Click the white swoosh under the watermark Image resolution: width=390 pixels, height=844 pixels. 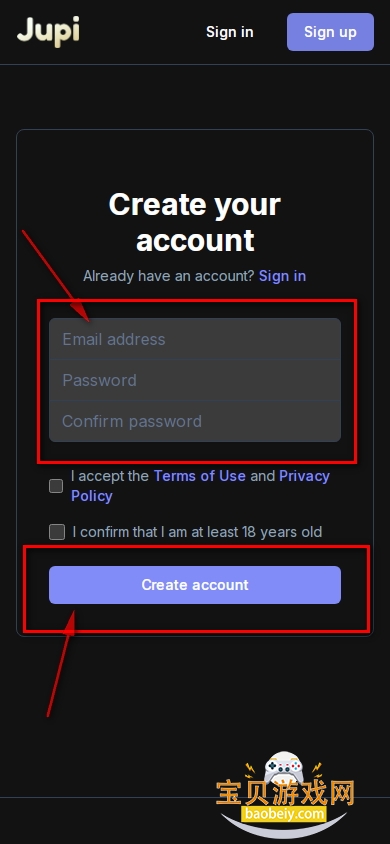[283, 826]
